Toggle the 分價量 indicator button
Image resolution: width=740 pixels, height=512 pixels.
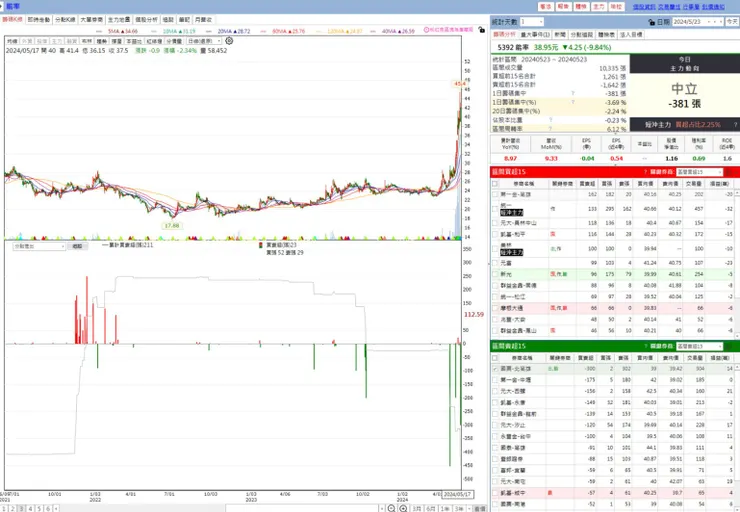coord(174,42)
